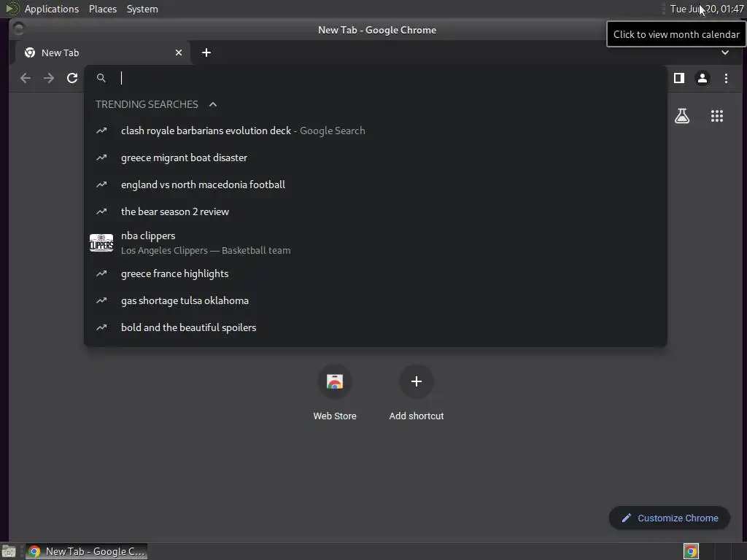Open the System menu
Image resolution: width=747 pixels, height=560 pixels.
click(142, 9)
